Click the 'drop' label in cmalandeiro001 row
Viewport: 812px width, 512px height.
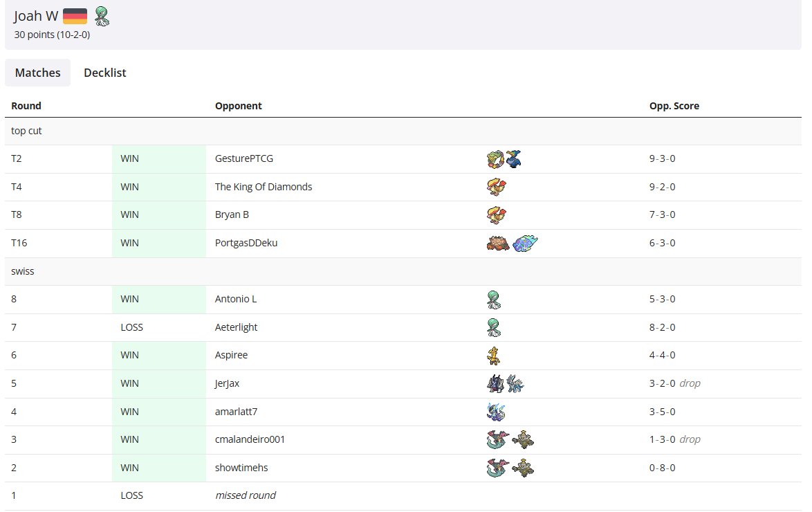[x=690, y=439]
